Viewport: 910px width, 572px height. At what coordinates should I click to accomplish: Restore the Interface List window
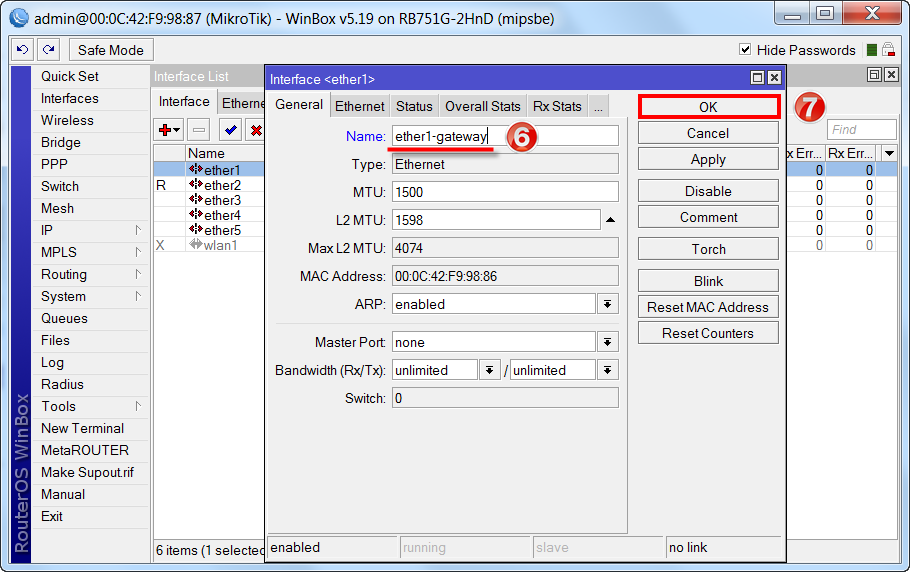coord(874,74)
